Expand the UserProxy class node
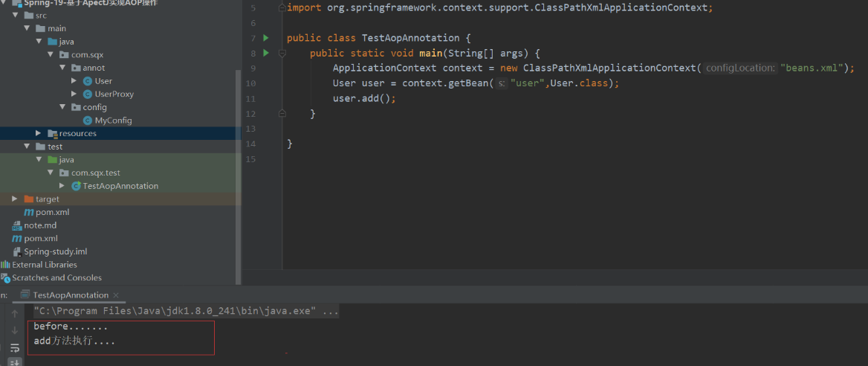The width and height of the screenshot is (868, 366). [74, 94]
